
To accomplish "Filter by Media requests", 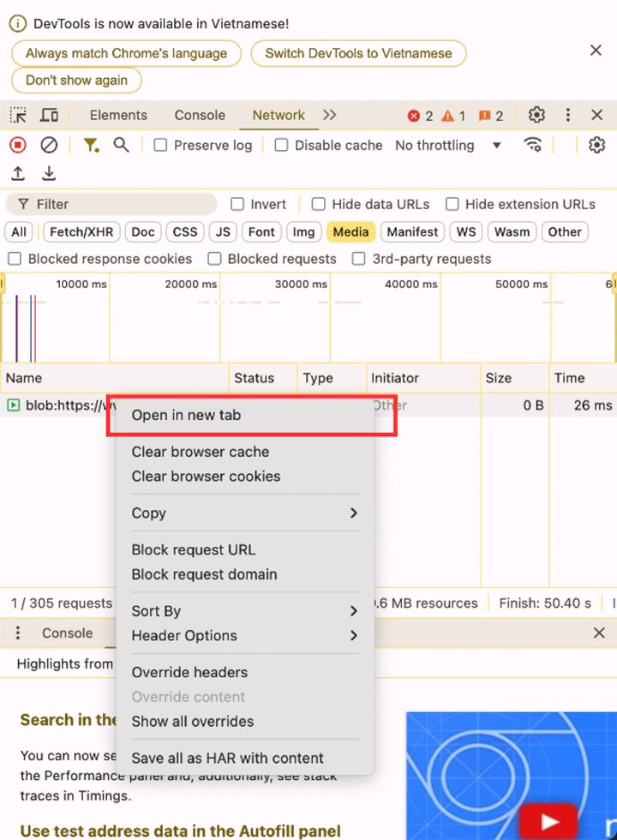I will click(350, 232).
